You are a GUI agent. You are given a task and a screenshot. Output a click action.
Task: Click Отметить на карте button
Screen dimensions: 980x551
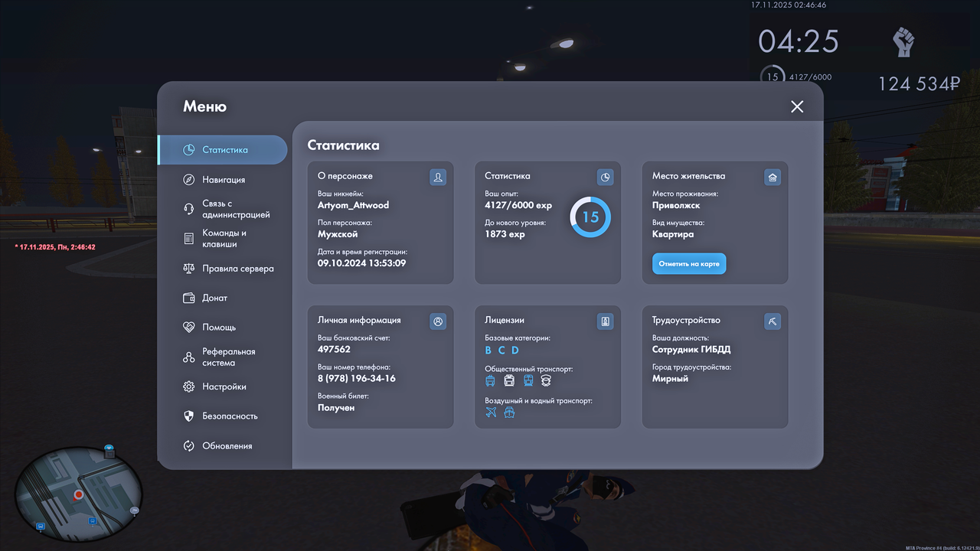click(x=689, y=264)
